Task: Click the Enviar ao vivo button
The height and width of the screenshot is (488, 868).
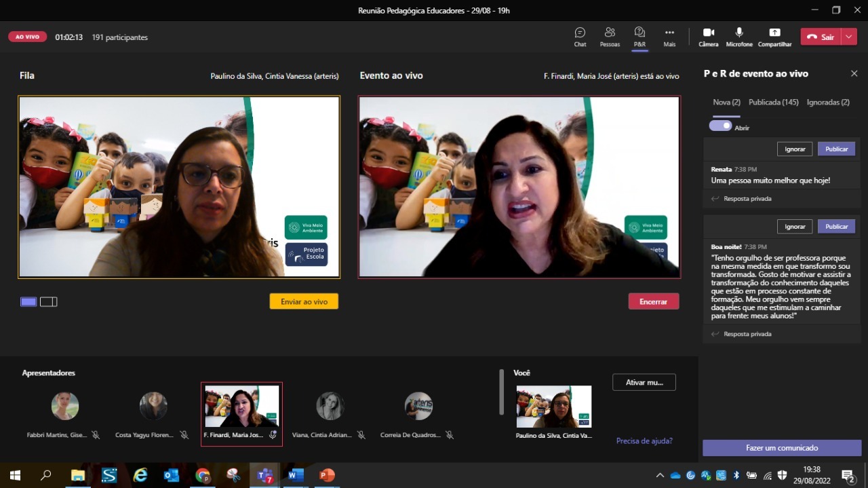Action: 304,301
